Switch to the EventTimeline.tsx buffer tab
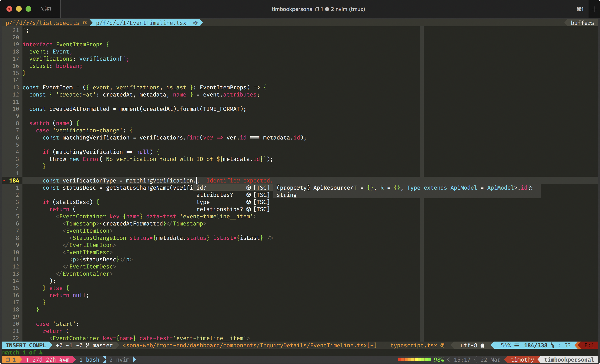The image size is (600, 364). coord(142,23)
